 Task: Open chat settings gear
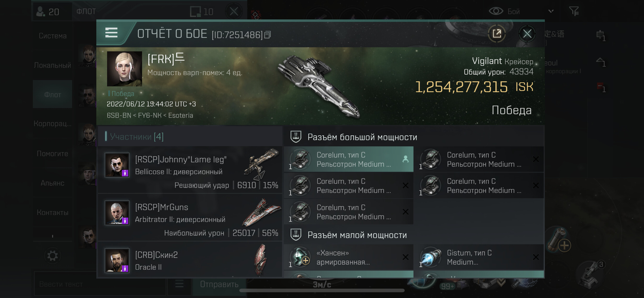point(52,256)
